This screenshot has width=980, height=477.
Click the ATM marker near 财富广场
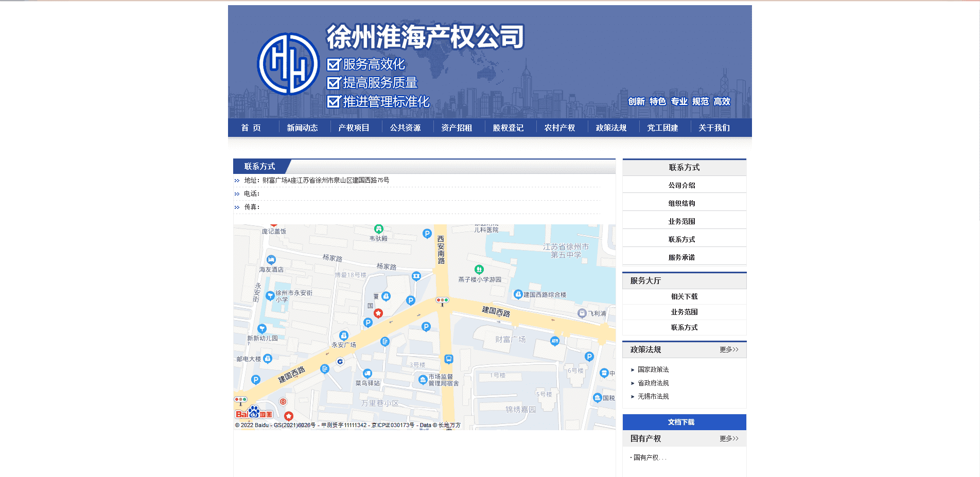point(554,341)
